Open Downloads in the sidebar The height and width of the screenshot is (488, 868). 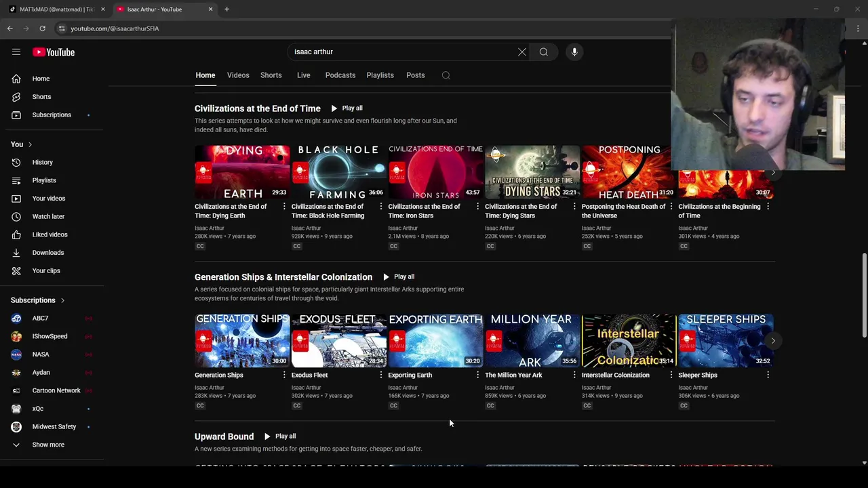tap(52, 252)
